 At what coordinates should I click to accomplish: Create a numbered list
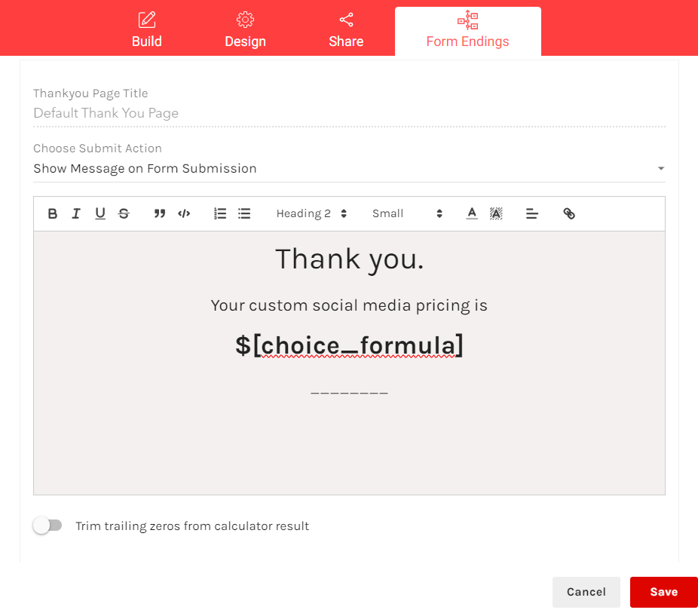pos(220,213)
